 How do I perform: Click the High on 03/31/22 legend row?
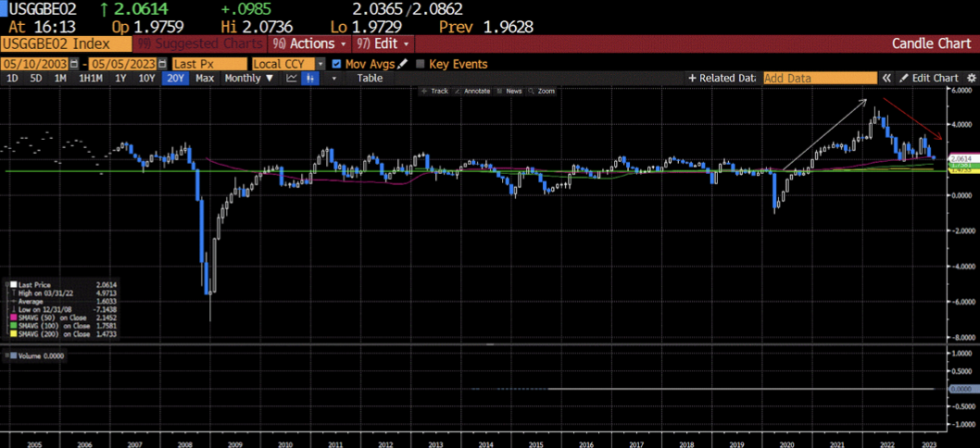pos(65,292)
